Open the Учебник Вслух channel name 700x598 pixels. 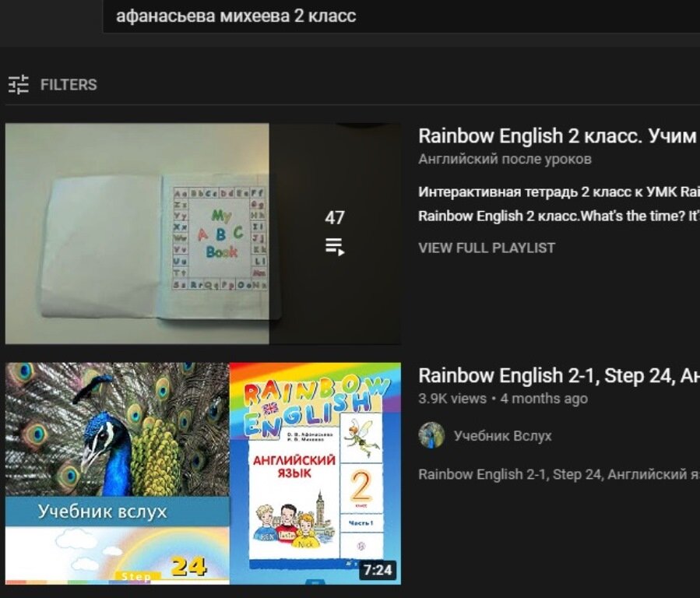click(503, 436)
